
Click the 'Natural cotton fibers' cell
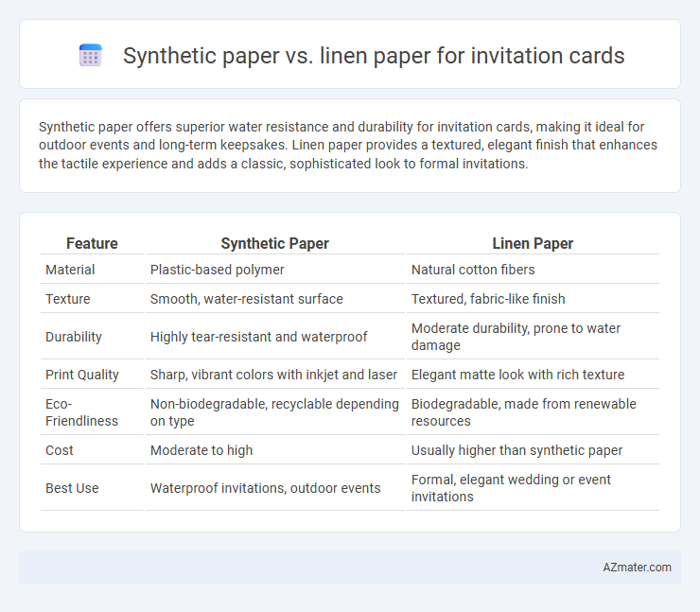[x=473, y=270]
